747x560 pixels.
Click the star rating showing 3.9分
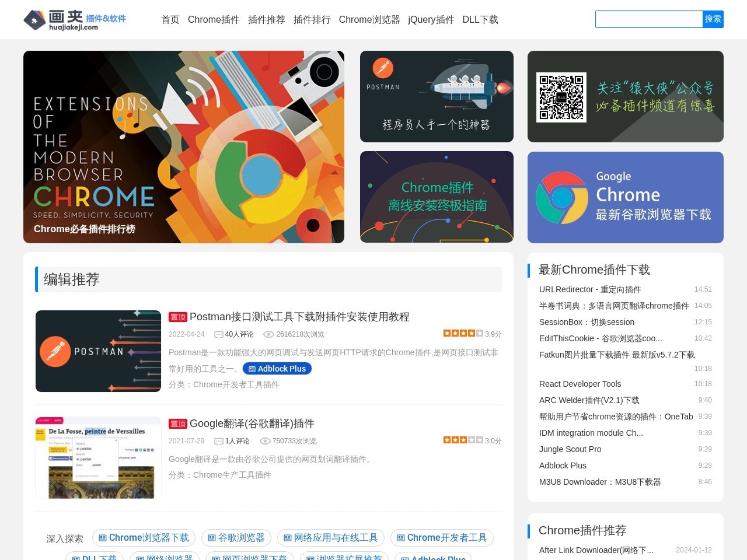pos(463,333)
